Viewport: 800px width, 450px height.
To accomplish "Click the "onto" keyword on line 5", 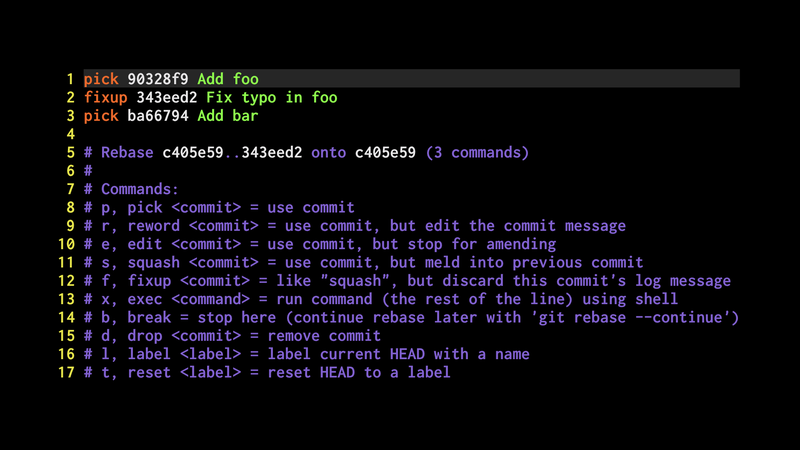I will (329, 153).
